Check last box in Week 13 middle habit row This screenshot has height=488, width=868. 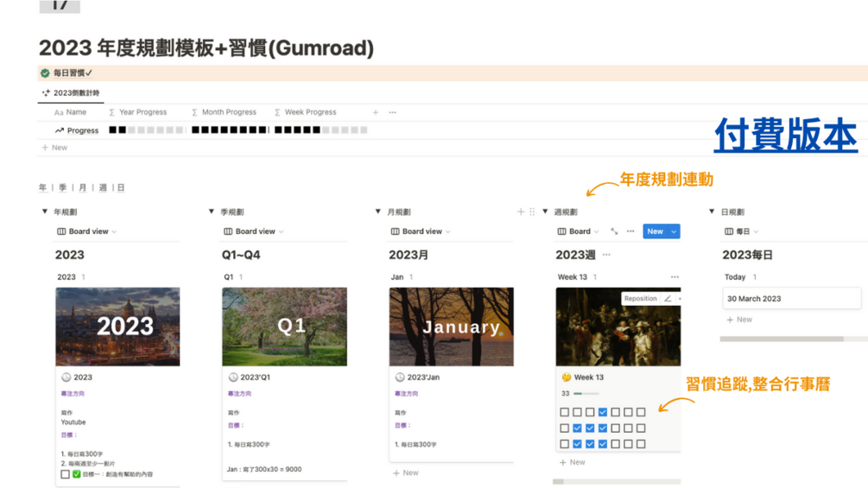pyautogui.click(x=641, y=428)
